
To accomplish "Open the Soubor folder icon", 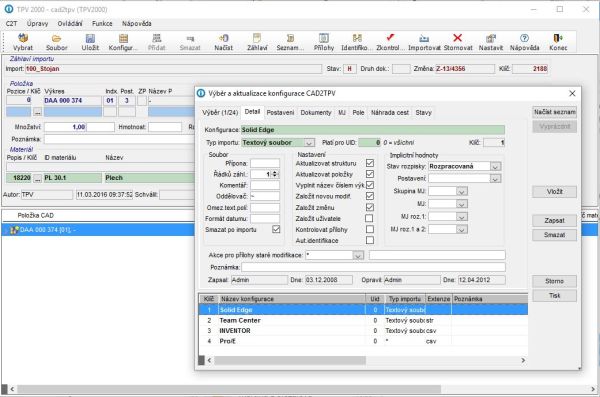I will coord(57,38).
